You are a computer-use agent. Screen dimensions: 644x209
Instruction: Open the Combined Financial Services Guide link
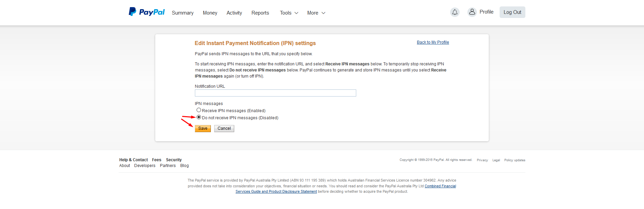point(440,186)
